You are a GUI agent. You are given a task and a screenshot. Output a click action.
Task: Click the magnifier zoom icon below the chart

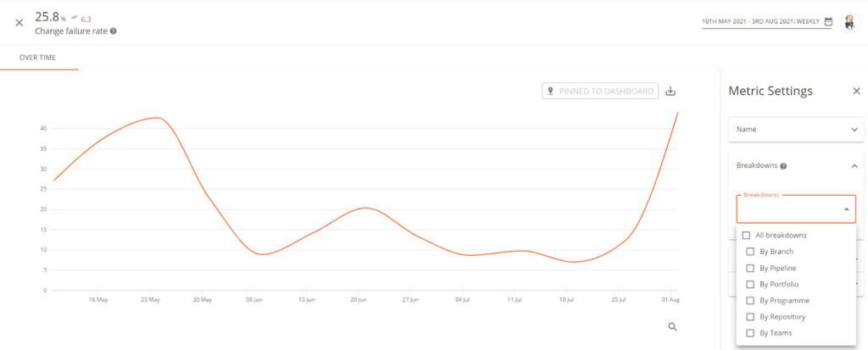coord(673,327)
